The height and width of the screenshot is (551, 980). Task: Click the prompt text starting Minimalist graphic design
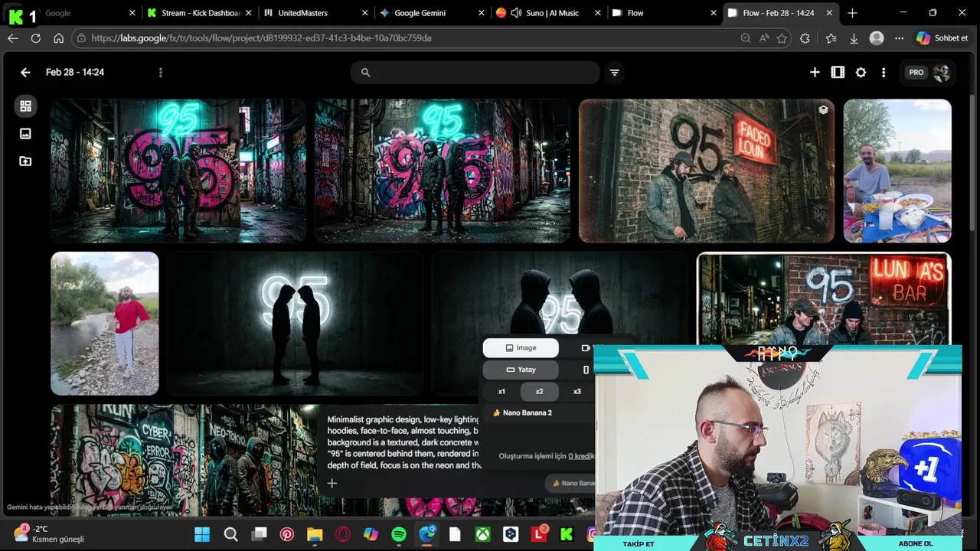[x=403, y=442]
